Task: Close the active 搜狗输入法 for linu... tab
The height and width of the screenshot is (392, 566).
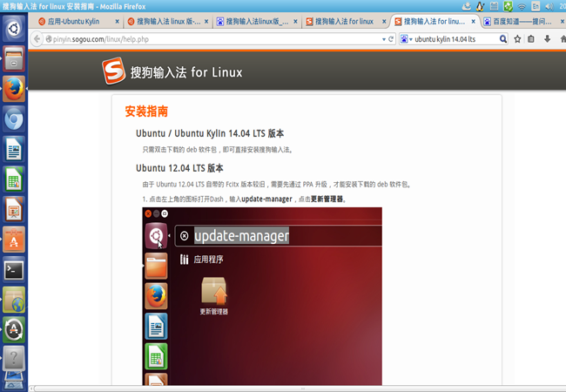Action: point(473,22)
